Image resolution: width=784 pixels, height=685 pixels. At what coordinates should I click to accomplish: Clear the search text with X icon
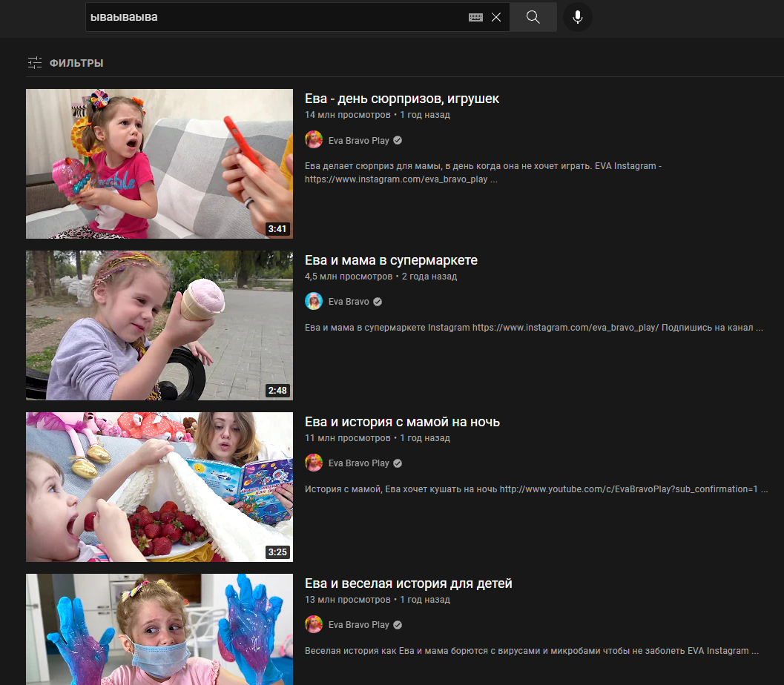[x=496, y=17]
